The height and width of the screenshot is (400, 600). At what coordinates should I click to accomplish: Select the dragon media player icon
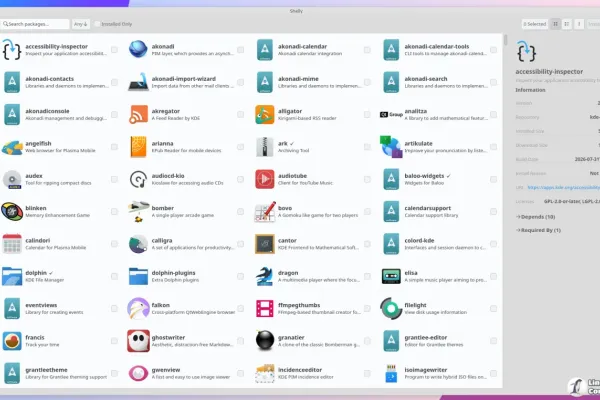265,276
